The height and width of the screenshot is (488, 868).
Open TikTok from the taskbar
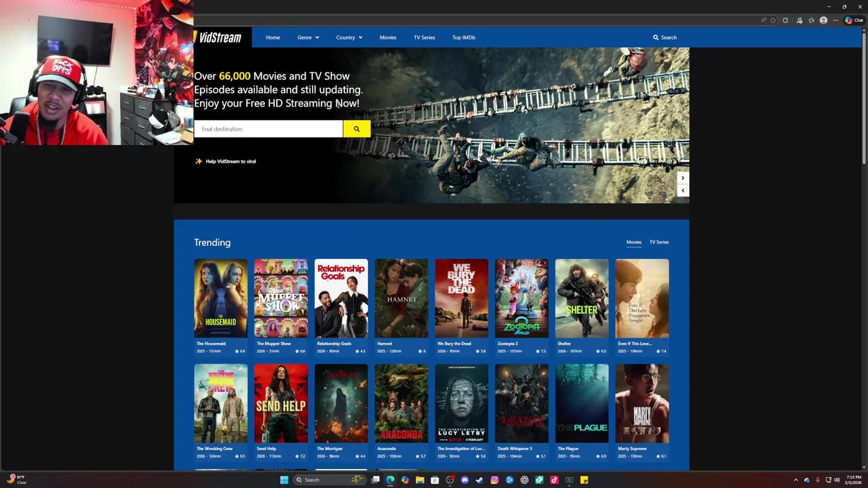click(554, 480)
